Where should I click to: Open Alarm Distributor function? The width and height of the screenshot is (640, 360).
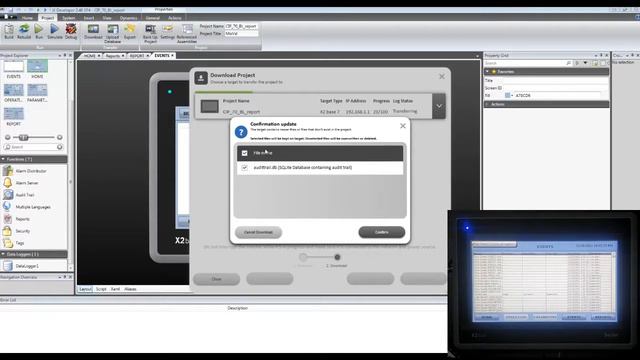pos(26,171)
